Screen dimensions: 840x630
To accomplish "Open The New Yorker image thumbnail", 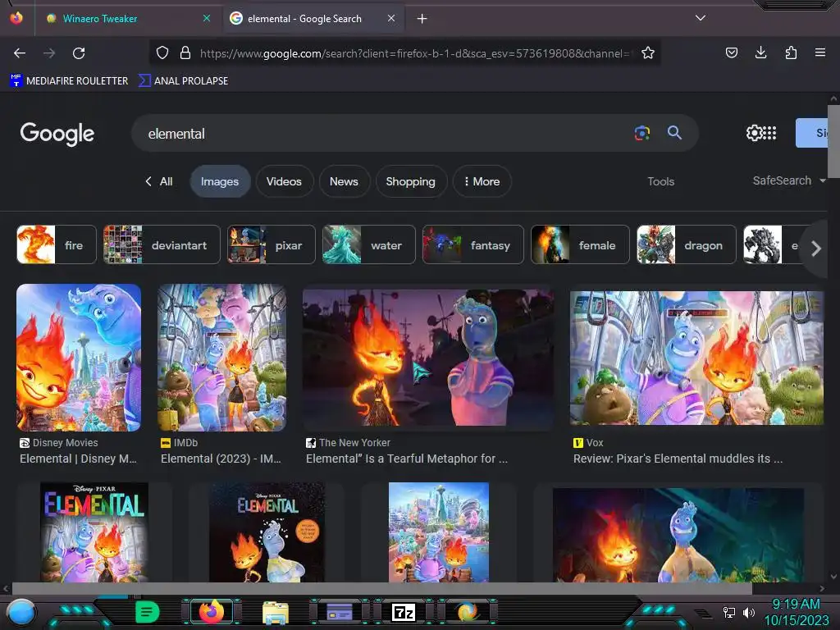I will coord(428,358).
